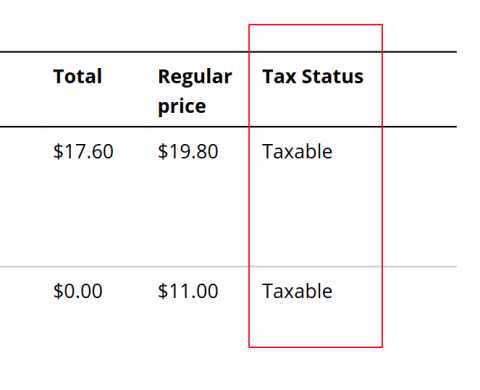Click the word 'Regular' in the header
The width and height of the screenshot is (480, 390).
coord(195,77)
